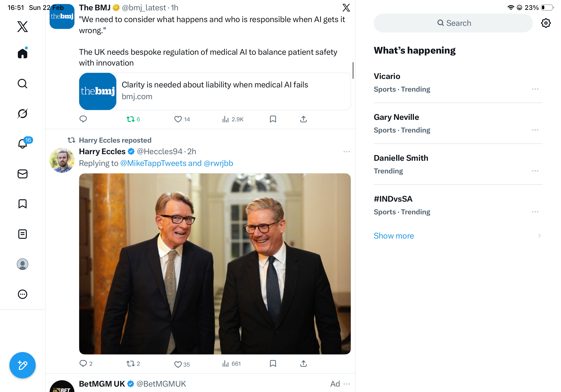The image size is (561, 392).
Task: Open the Grok icon in sidebar
Action: (23, 114)
